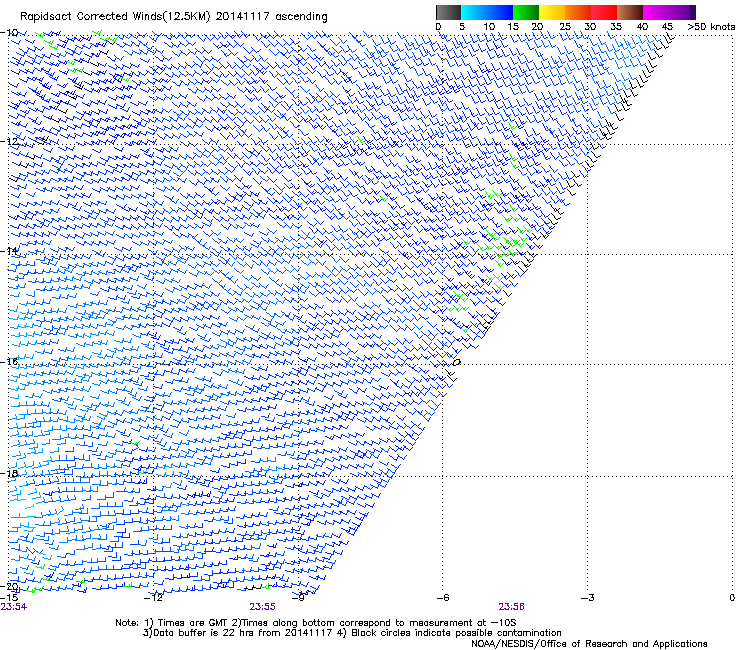The image size is (740, 650).
Task: Click the cyan 5-10 knots legend segment
Action: point(474,12)
